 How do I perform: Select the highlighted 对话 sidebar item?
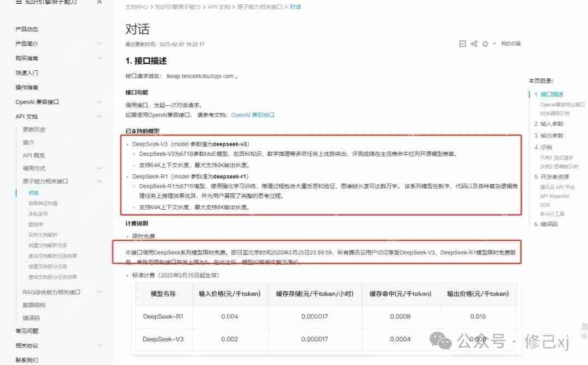click(x=33, y=193)
